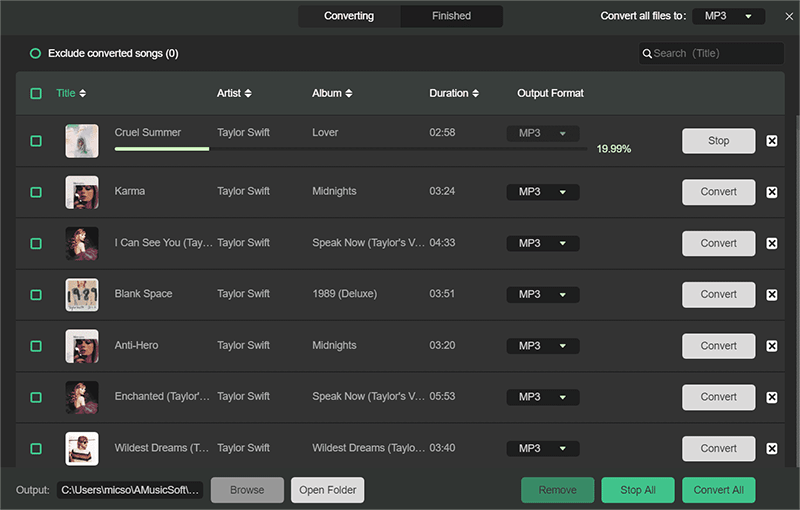This screenshot has height=510, width=800.
Task: Convert the song Blank Space
Action: click(718, 294)
